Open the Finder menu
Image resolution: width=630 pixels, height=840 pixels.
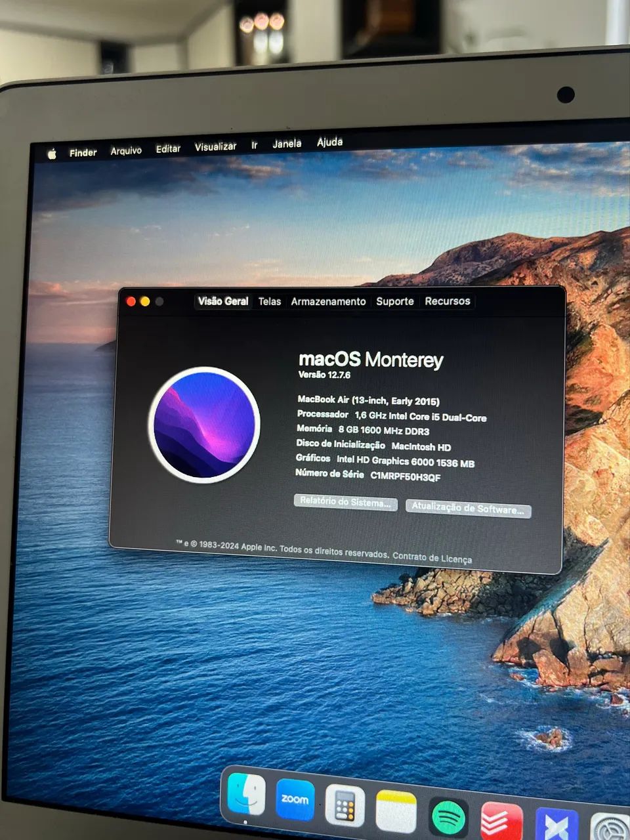83,152
